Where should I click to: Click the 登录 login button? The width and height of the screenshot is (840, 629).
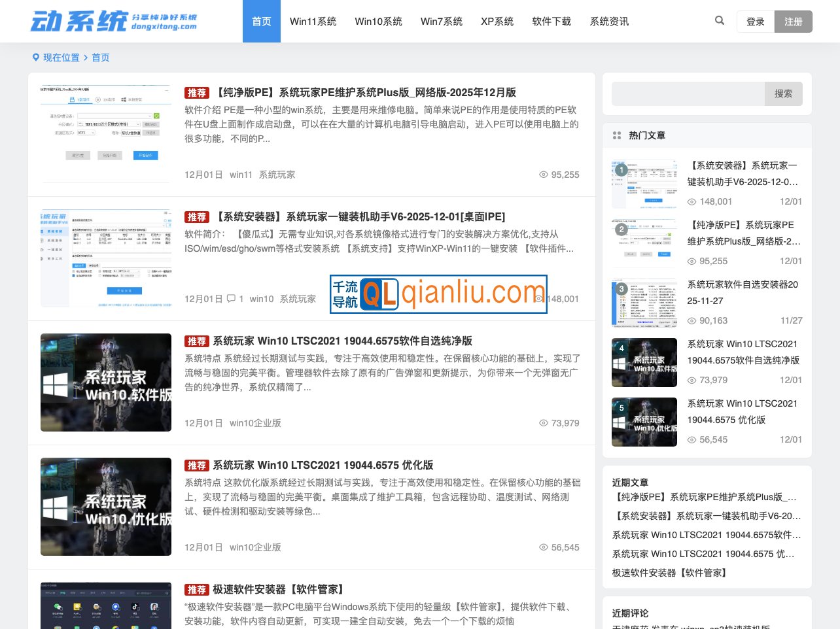click(756, 21)
